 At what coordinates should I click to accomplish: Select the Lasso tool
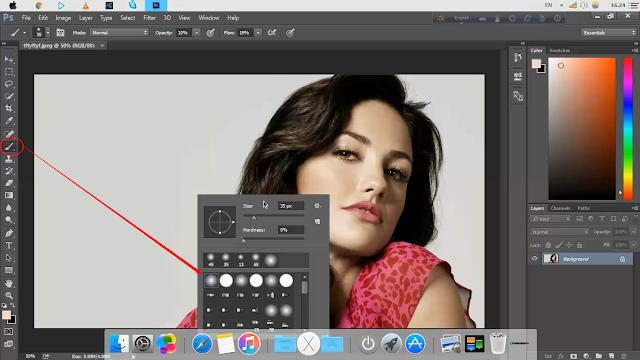(x=9, y=84)
